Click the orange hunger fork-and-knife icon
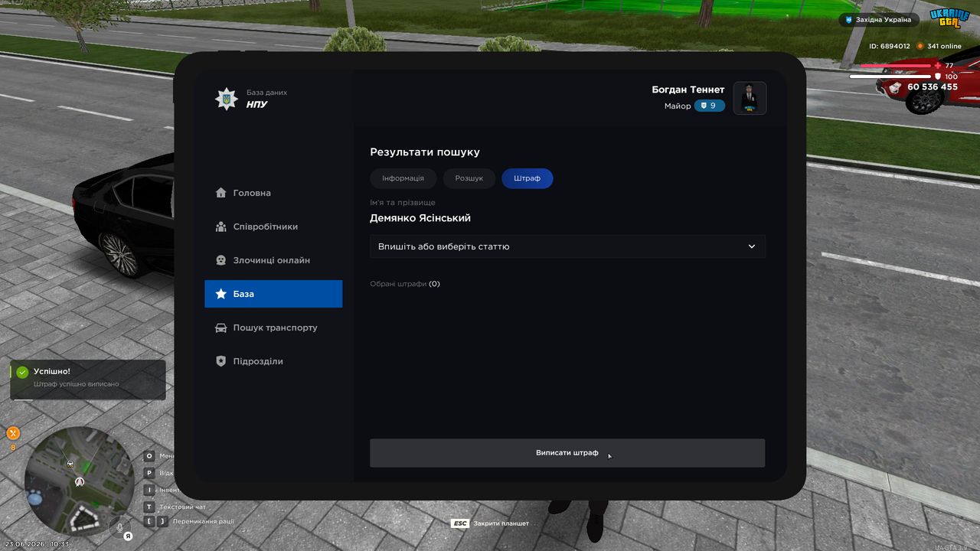This screenshot has height=551, width=980. (x=13, y=433)
